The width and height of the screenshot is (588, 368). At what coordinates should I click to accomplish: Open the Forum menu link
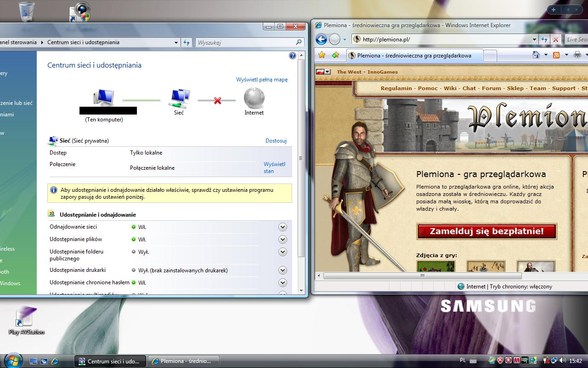pos(492,88)
